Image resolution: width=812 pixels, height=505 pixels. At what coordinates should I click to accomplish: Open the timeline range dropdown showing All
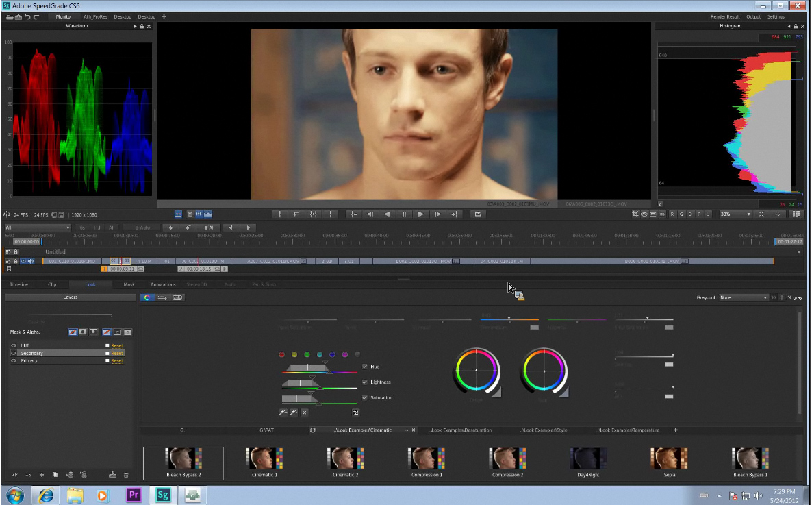pyautogui.click(x=38, y=227)
